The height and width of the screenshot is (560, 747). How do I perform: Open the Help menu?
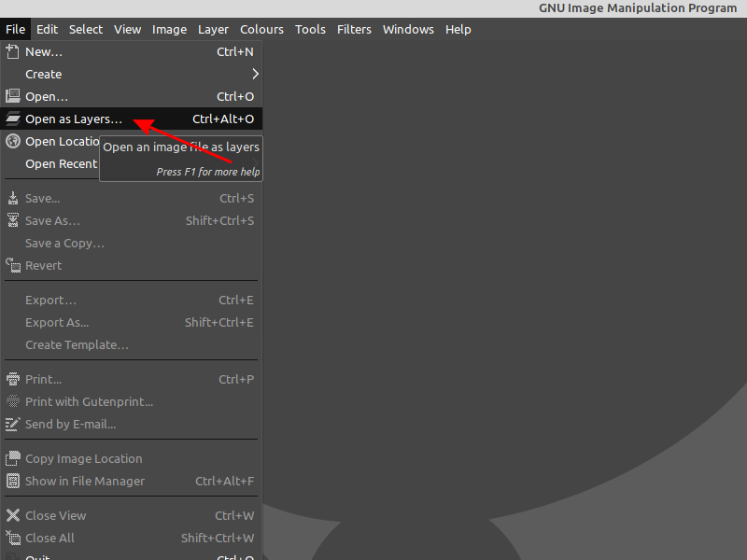click(458, 29)
